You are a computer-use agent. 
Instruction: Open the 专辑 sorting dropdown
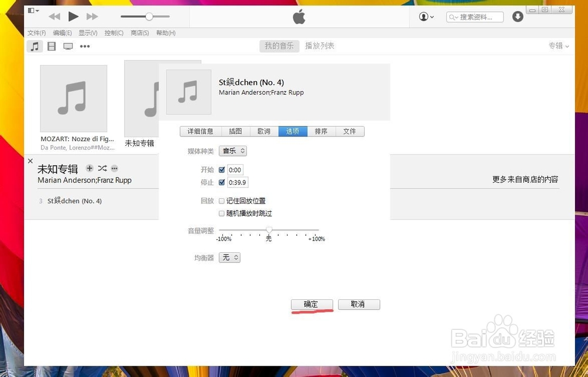click(558, 45)
